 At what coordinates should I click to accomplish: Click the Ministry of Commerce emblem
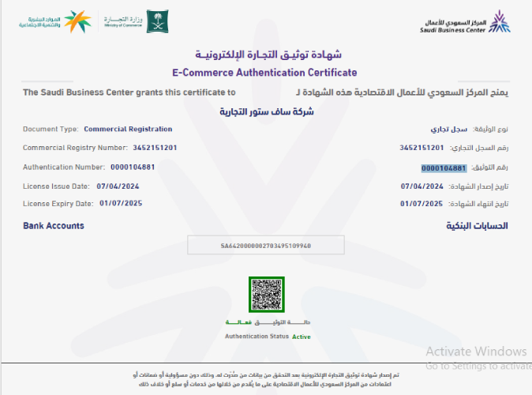(157, 21)
